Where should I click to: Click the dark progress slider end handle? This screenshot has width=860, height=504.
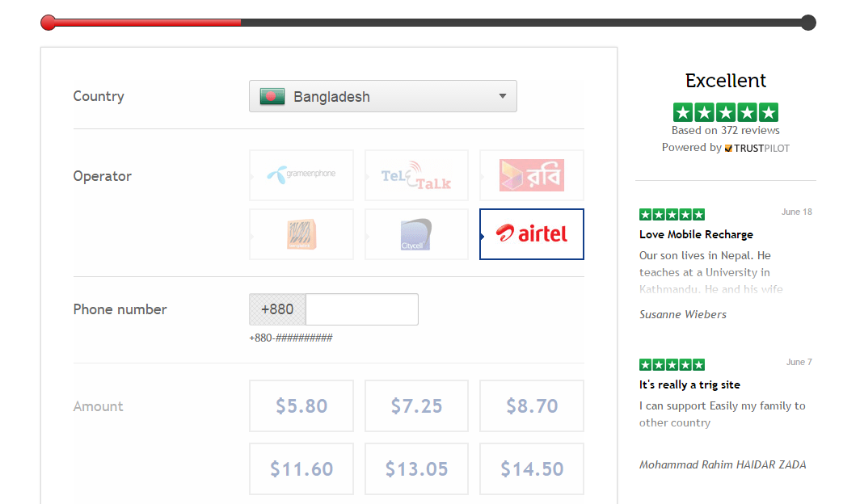808,23
